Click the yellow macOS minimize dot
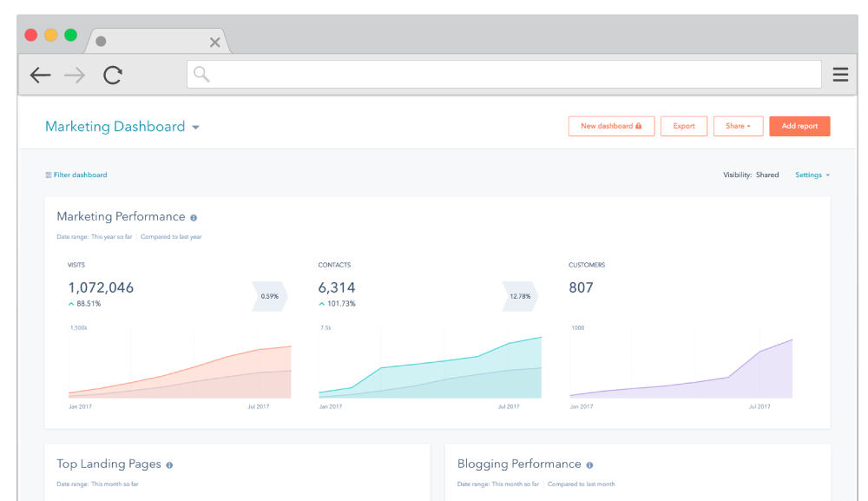Image resolution: width=868 pixels, height=501 pixels. pos(51,35)
